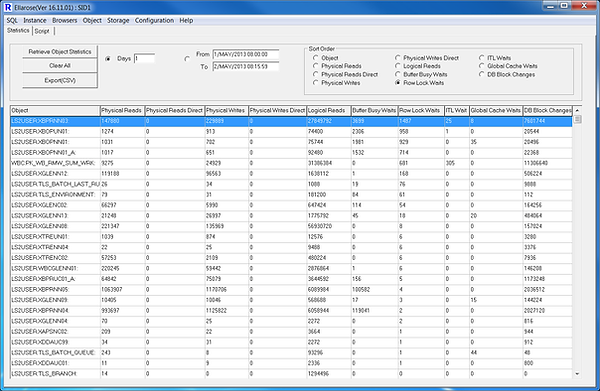Focus the To date field
Screen dimensions: 600x391
[246, 67]
